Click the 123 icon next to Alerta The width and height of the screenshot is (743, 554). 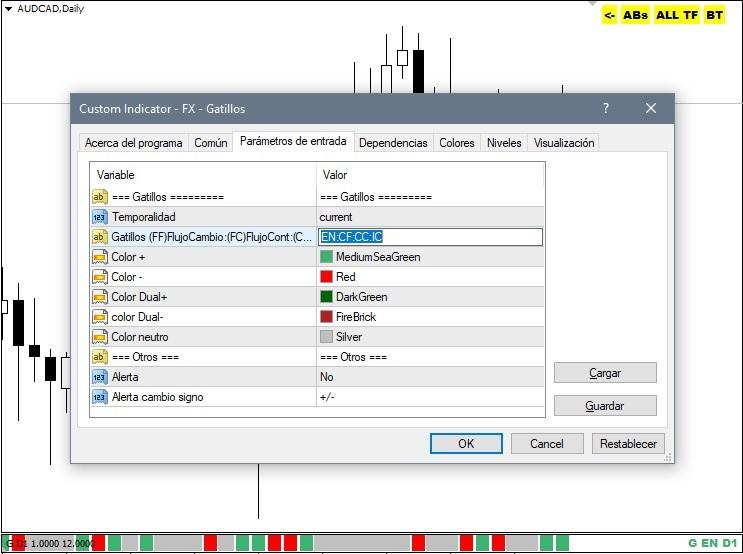tap(99, 377)
